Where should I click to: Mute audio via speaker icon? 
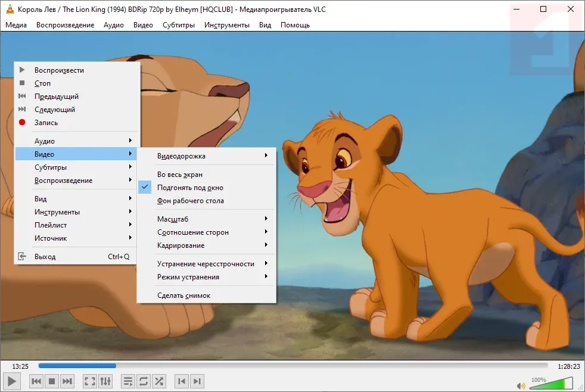click(521, 385)
